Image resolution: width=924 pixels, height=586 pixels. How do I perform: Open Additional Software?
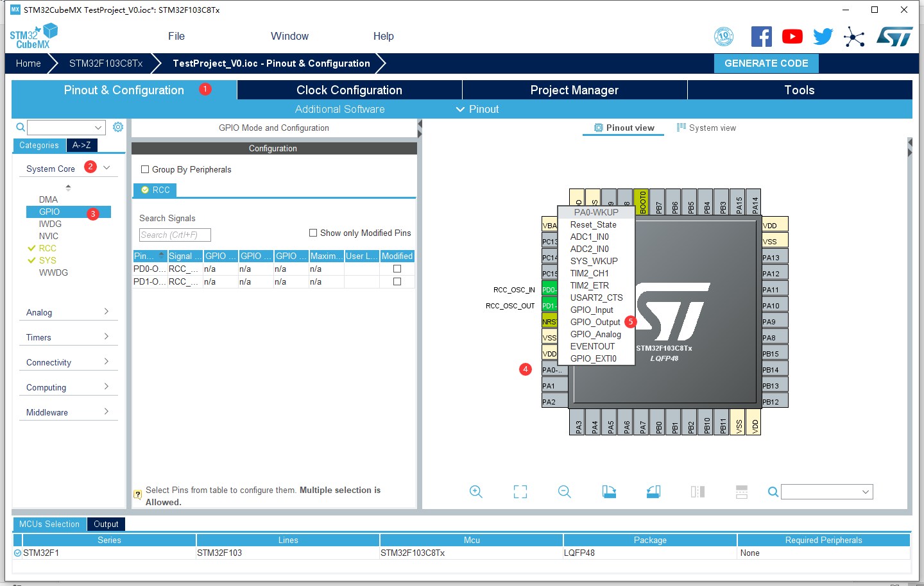340,109
